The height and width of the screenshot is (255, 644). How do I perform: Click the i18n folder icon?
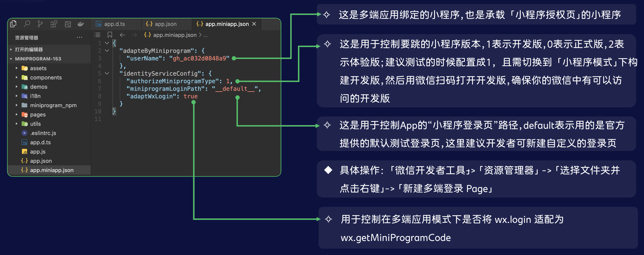25,96
